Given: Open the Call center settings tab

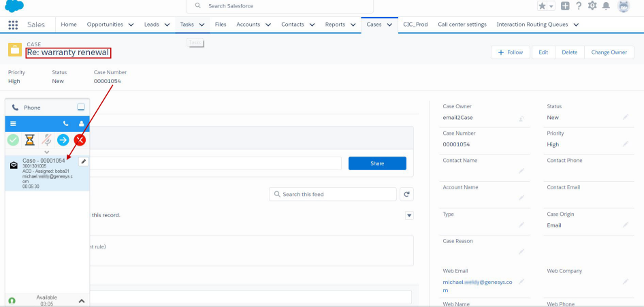Looking at the screenshot, I should click(462, 25).
